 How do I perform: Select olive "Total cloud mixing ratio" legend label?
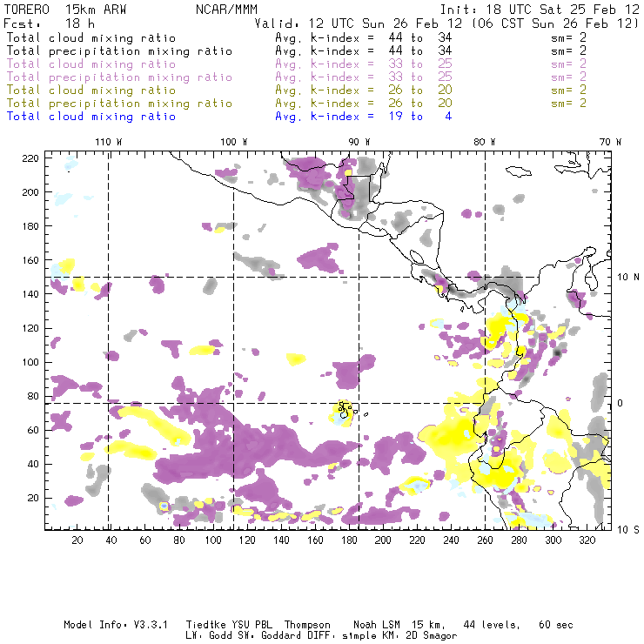tap(91, 90)
